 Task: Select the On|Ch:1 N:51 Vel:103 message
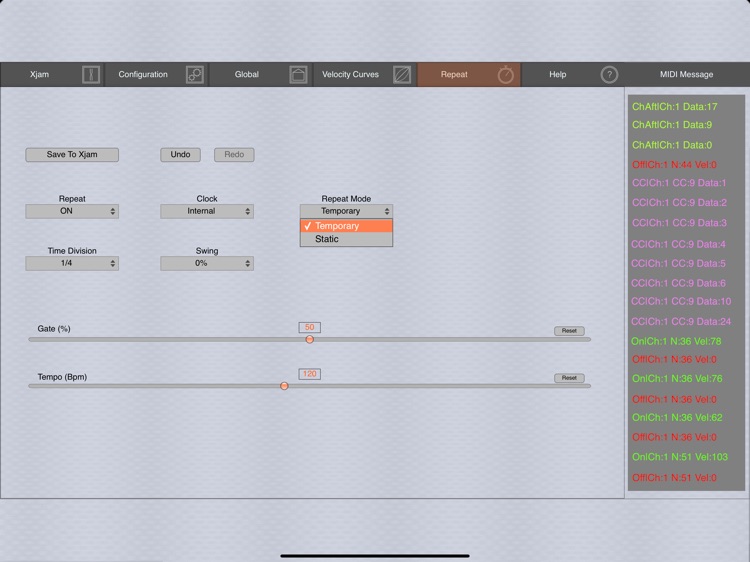tap(680, 457)
